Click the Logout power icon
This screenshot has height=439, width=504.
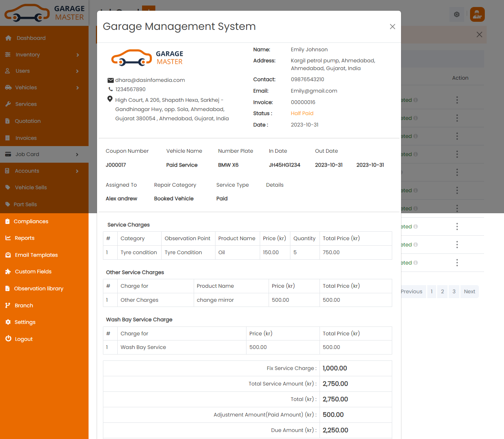click(8, 339)
